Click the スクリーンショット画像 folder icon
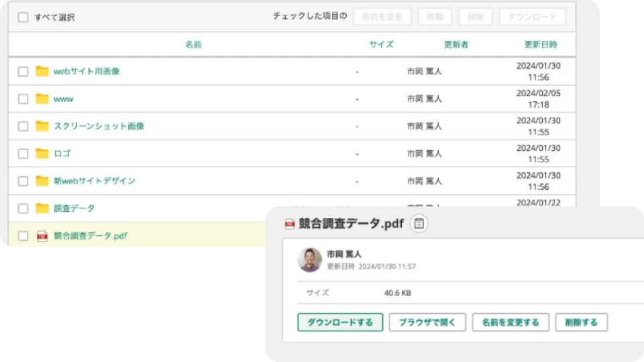 (42, 126)
